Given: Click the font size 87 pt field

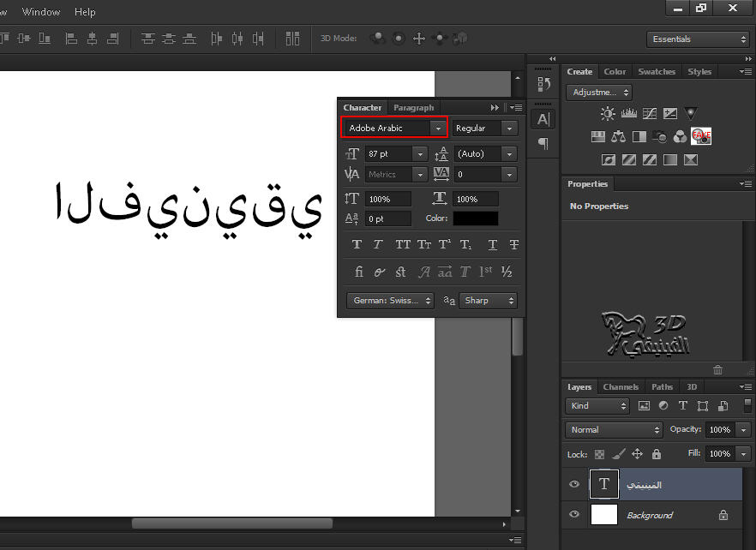Looking at the screenshot, I should (388, 154).
